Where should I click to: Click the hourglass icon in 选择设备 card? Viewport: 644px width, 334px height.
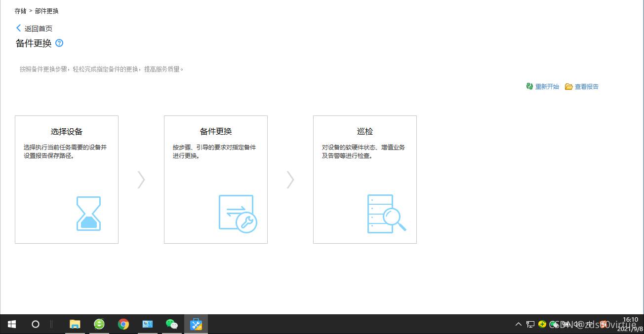(88, 214)
